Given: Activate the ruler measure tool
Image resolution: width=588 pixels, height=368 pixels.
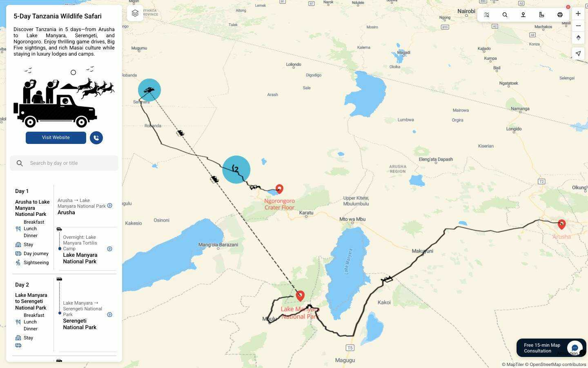Looking at the screenshot, I should click(541, 15).
